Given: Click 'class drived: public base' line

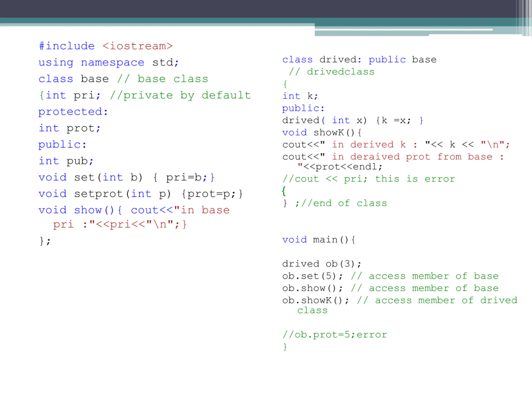Looking at the screenshot, I should pos(359,59).
